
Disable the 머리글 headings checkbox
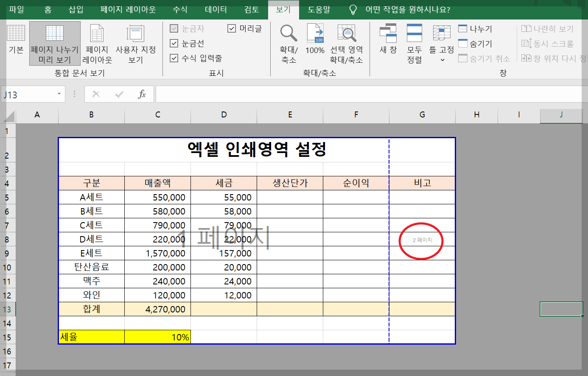(x=232, y=28)
